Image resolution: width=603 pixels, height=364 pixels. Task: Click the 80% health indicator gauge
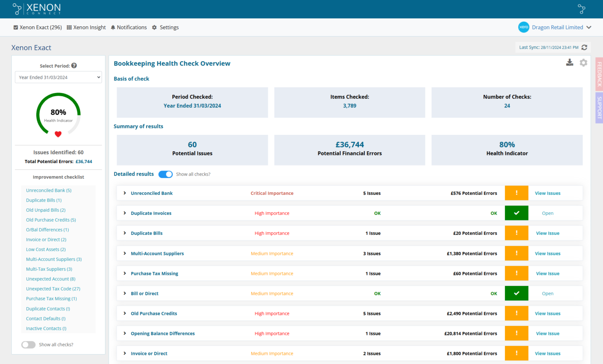coord(58,115)
